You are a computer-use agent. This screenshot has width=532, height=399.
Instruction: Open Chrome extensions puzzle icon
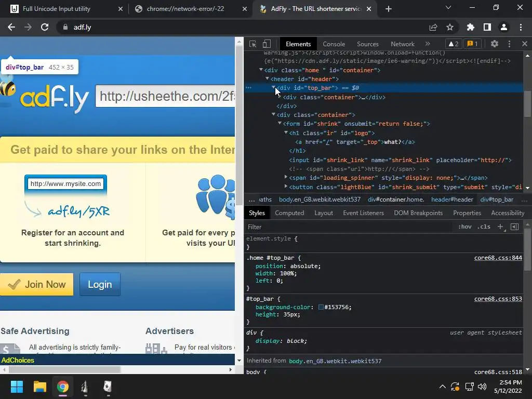pyautogui.click(x=471, y=27)
